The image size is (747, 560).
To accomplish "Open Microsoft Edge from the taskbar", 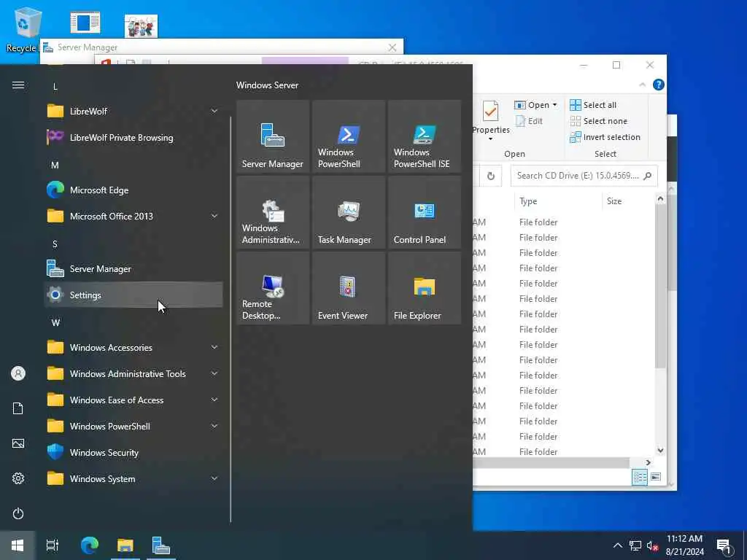I will click(89, 545).
